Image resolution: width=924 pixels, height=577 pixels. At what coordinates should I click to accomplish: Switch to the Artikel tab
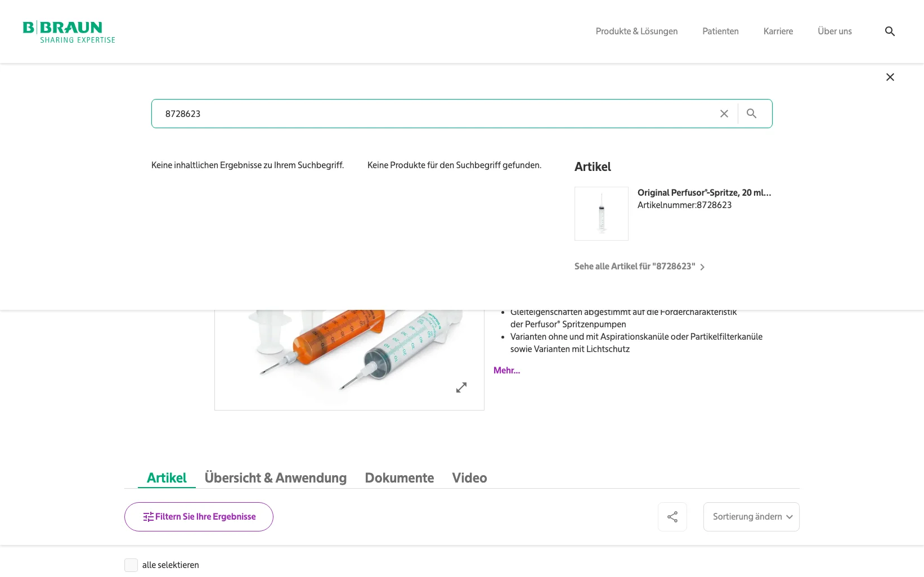167,478
